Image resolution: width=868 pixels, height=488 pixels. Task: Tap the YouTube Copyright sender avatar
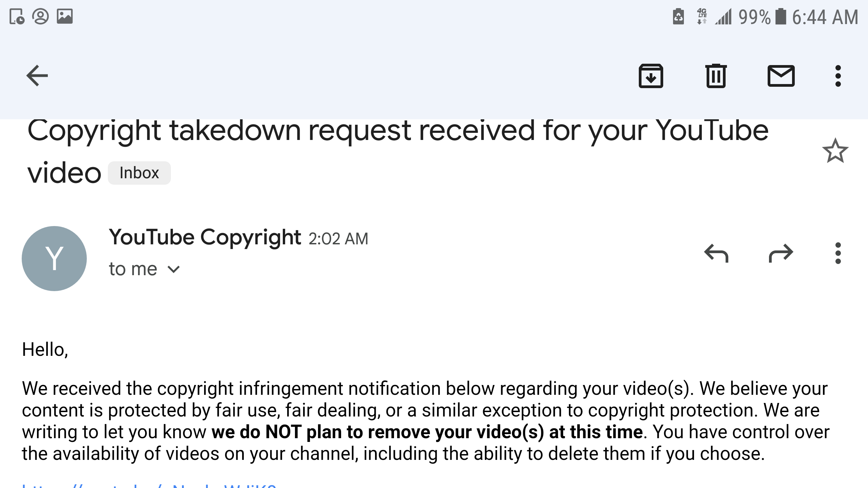click(x=54, y=259)
